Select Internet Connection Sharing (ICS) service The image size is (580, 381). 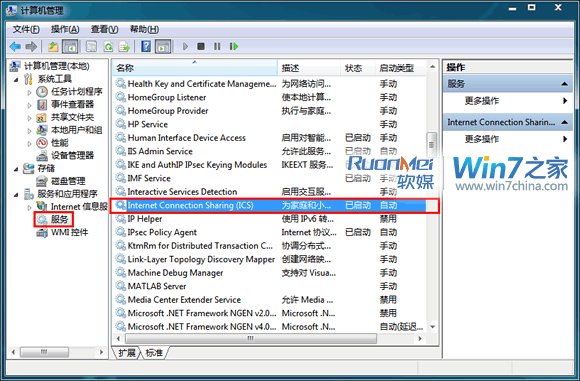pyautogui.click(x=271, y=205)
